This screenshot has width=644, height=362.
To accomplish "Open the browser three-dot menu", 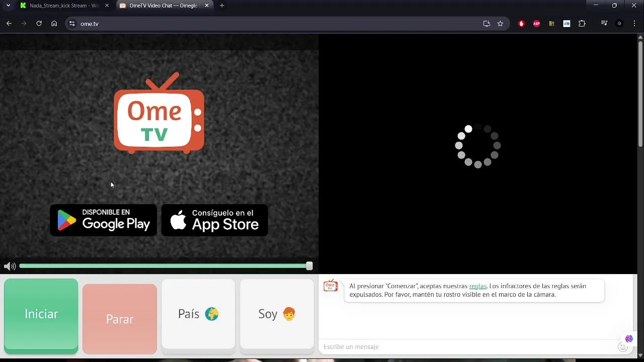I will (634, 24).
